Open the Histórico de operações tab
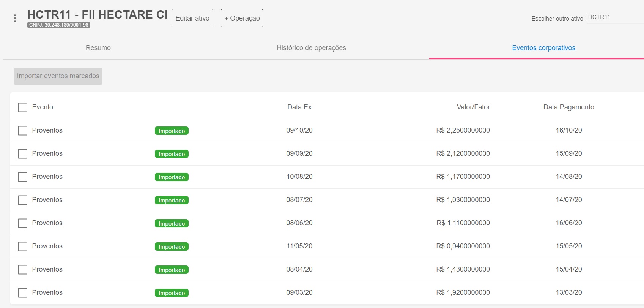Viewport: 644px width, 308px height. tap(311, 48)
